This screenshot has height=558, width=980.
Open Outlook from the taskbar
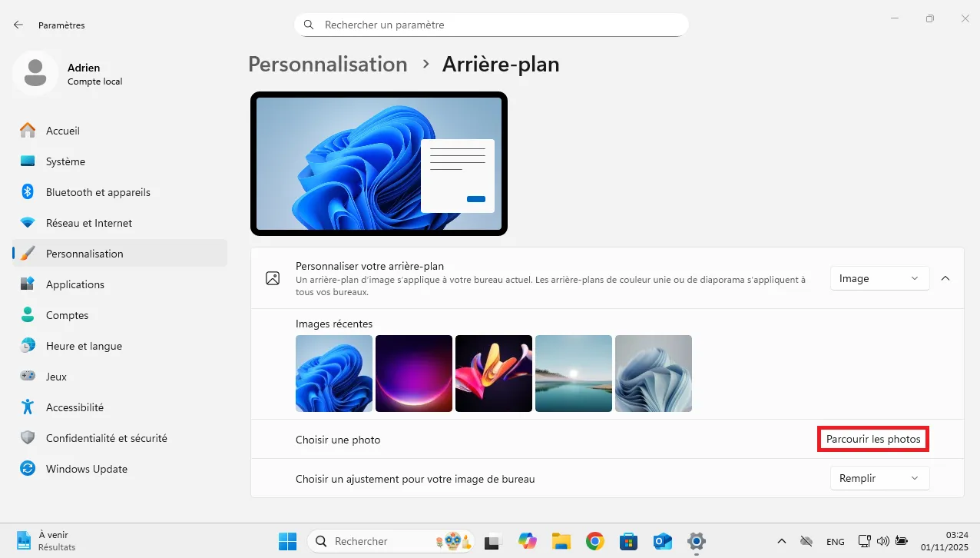[x=662, y=541]
